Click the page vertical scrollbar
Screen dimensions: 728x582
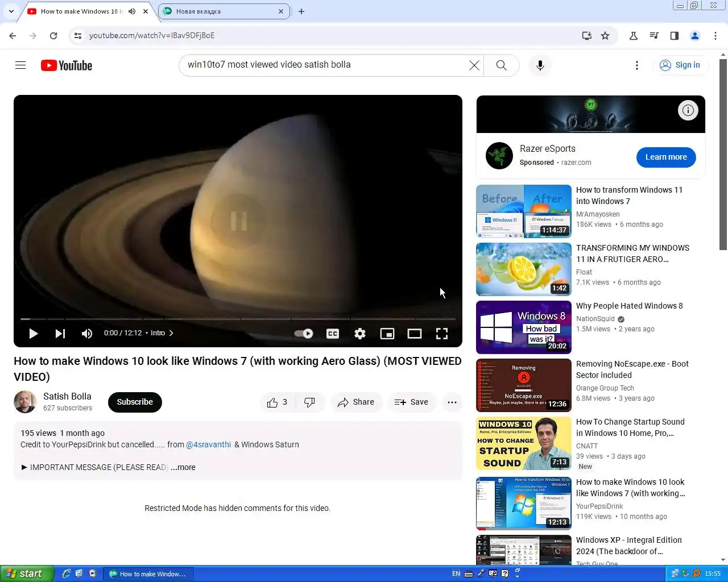point(723,153)
